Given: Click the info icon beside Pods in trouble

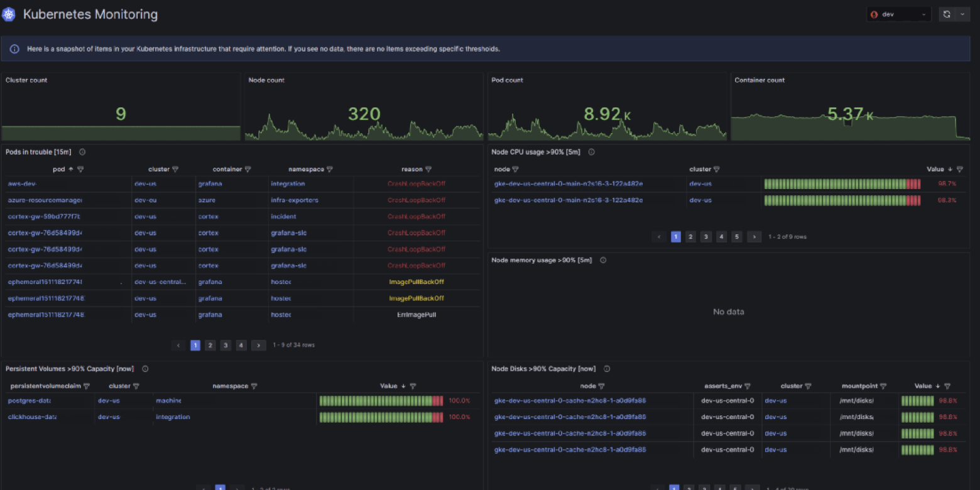Looking at the screenshot, I should pyautogui.click(x=82, y=151).
